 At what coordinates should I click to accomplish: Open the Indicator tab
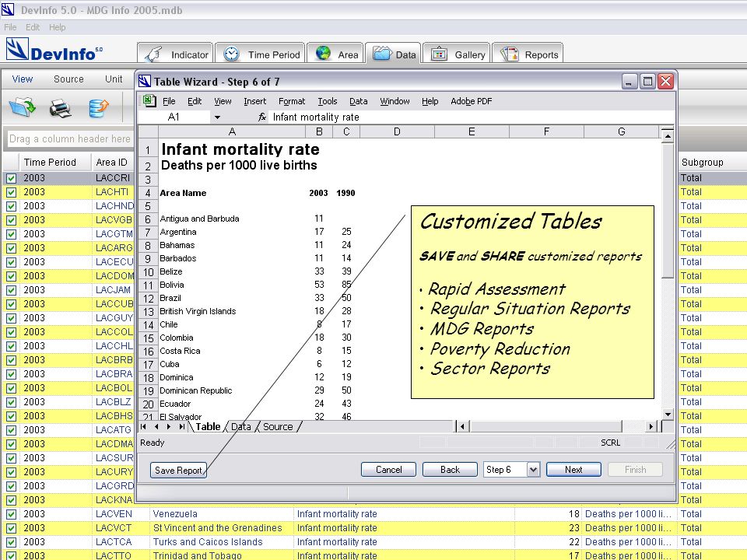pos(176,54)
